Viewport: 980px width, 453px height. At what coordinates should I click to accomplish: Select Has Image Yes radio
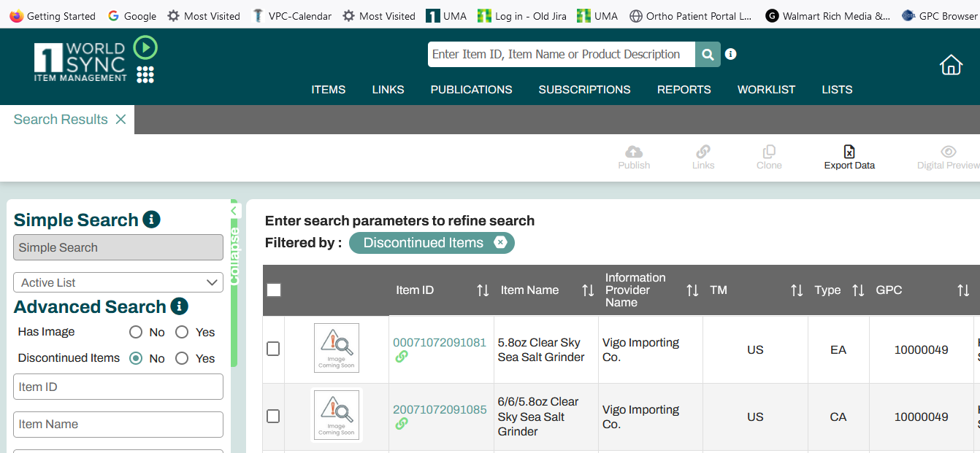tap(182, 332)
